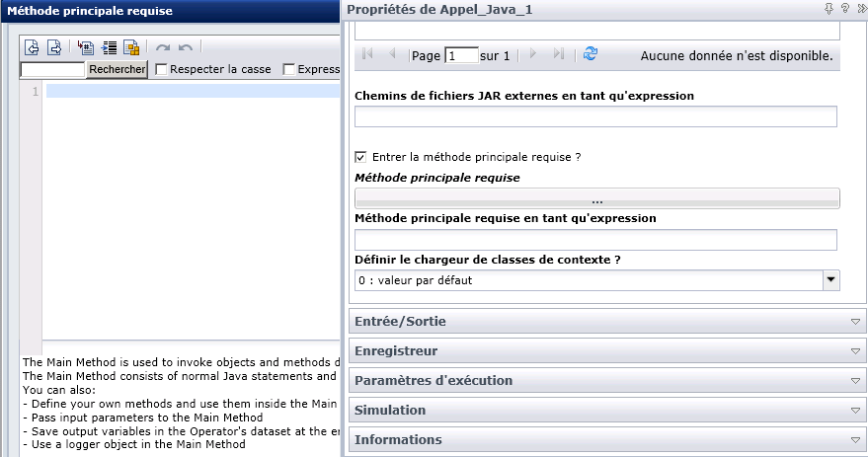
Task: Click the go-to-line icon with hash symbol
Action: click(x=85, y=47)
